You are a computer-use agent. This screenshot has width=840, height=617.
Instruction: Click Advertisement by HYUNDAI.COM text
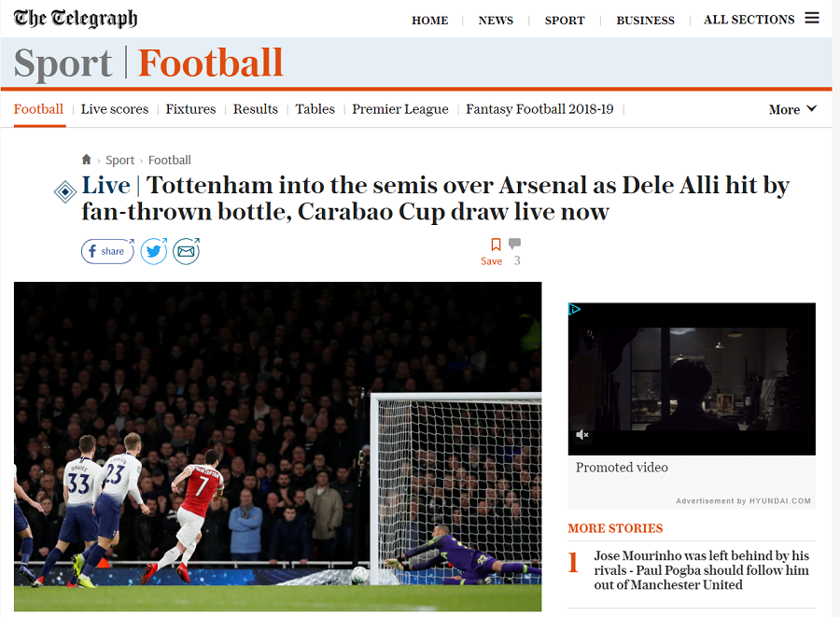(743, 500)
